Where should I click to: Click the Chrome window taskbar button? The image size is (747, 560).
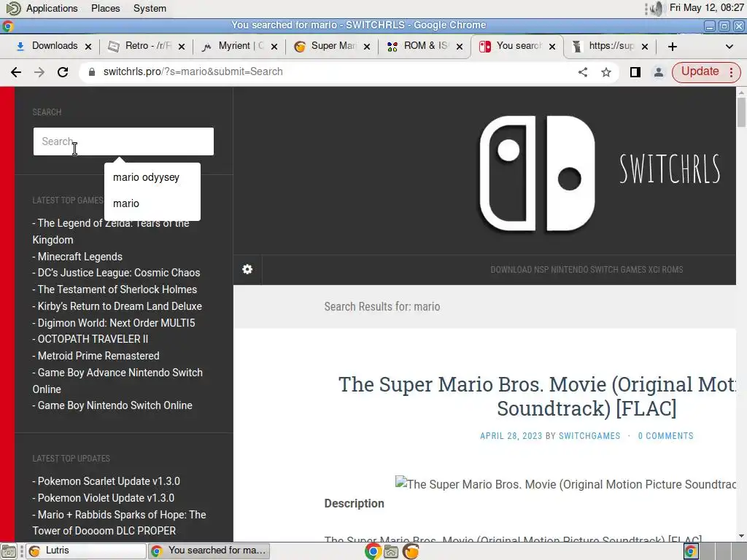[209, 551]
